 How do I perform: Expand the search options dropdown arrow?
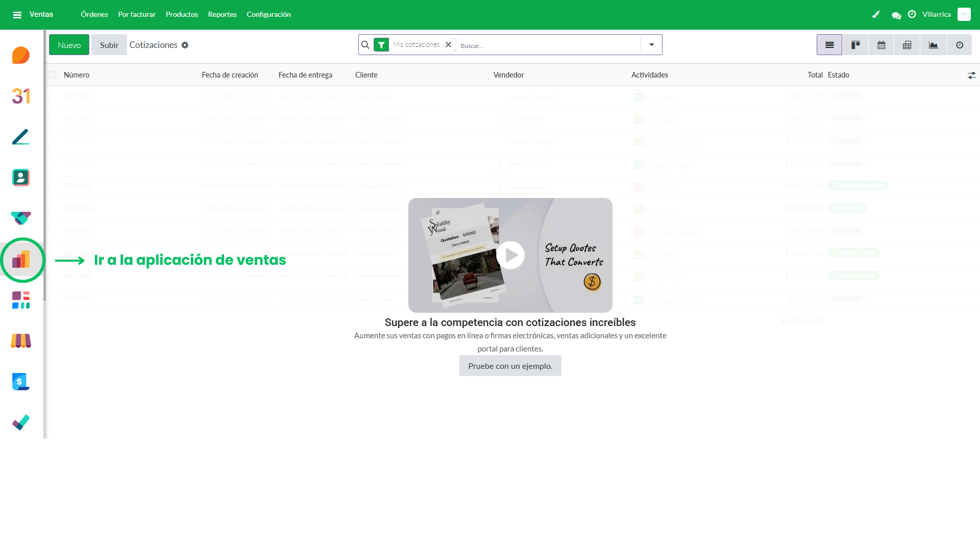coord(651,44)
